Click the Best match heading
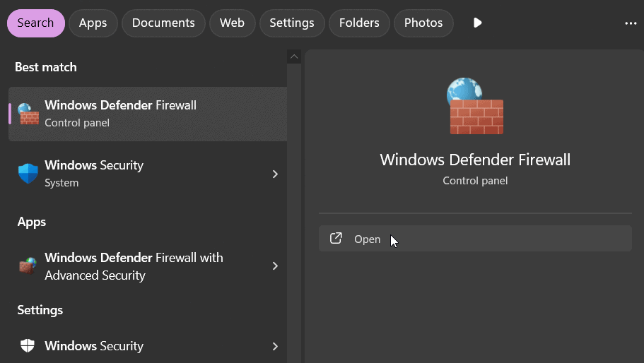The image size is (644, 363). (x=45, y=67)
